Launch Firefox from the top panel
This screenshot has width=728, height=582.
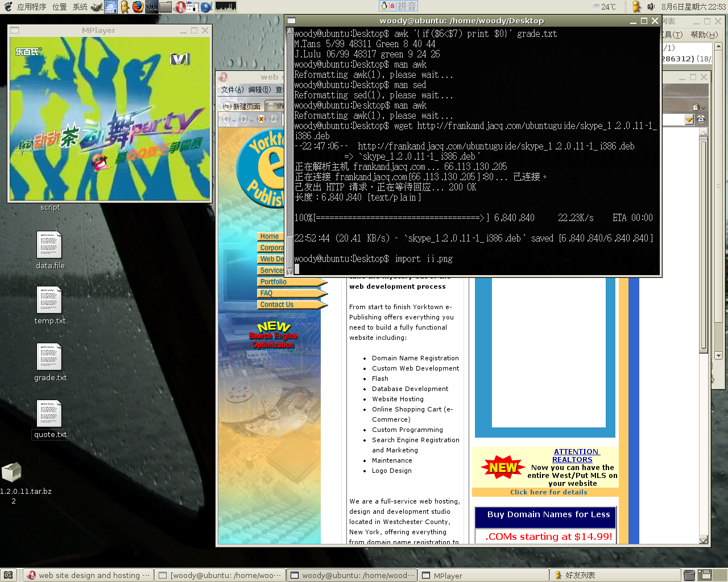point(138,7)
